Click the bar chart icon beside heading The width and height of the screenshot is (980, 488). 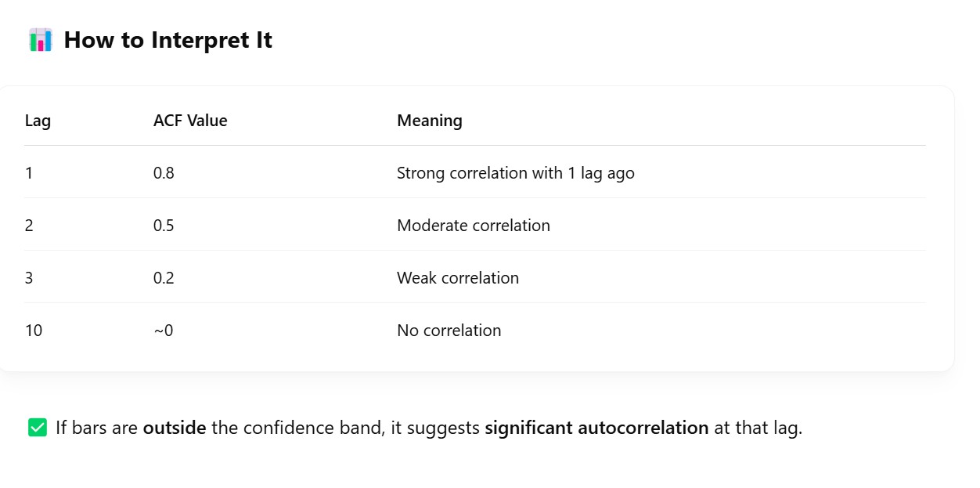point(41,40)
